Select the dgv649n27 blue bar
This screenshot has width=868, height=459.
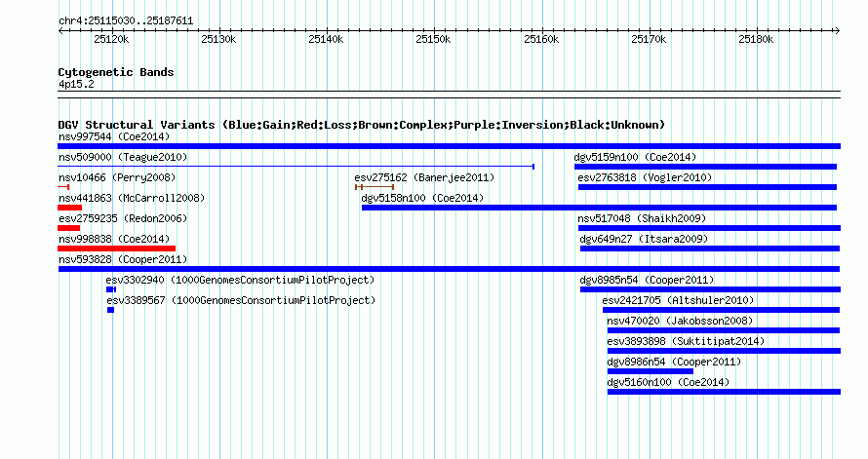point(710,249)
